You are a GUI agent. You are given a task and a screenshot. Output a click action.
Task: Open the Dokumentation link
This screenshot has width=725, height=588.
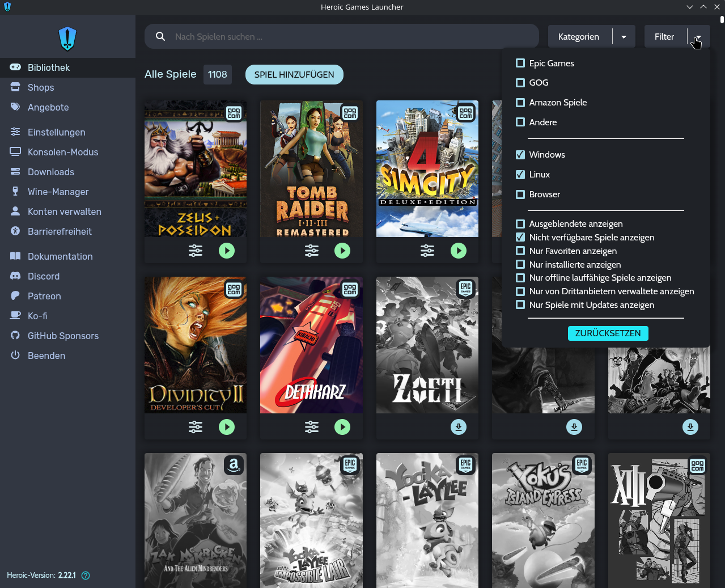(67, 256)
